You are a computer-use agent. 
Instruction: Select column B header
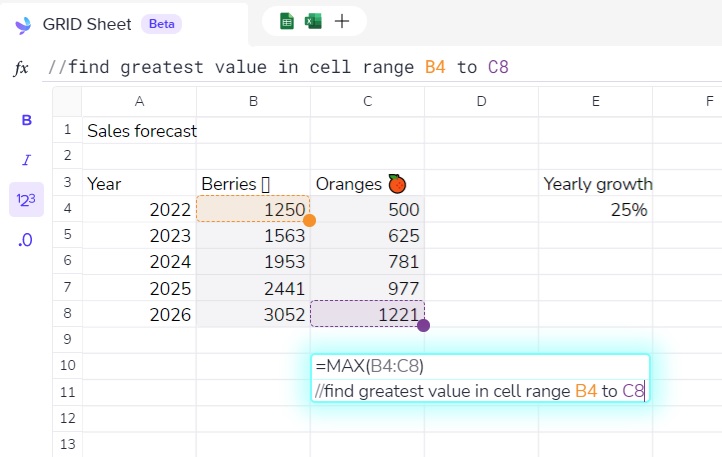pos(253,101)
